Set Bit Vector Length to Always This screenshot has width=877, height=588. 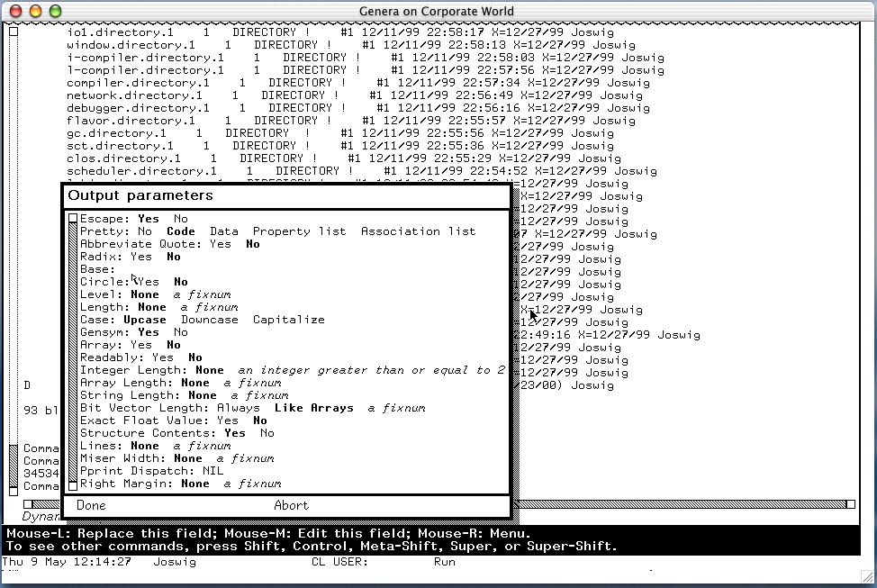point(238,408)
